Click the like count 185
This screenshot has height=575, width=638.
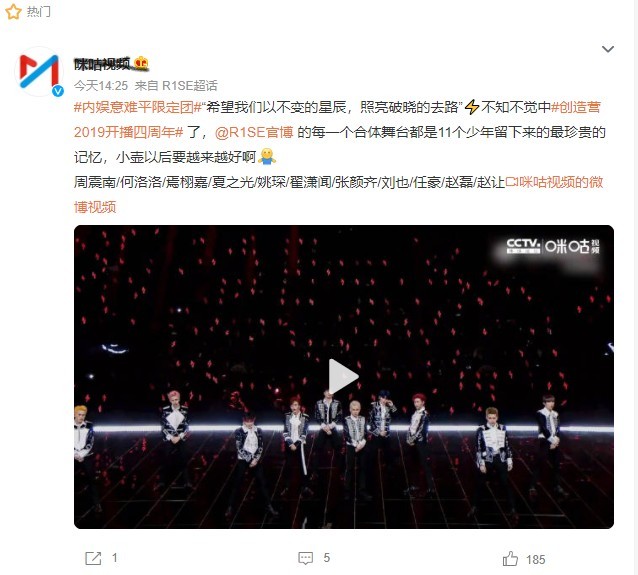[535, 560]
